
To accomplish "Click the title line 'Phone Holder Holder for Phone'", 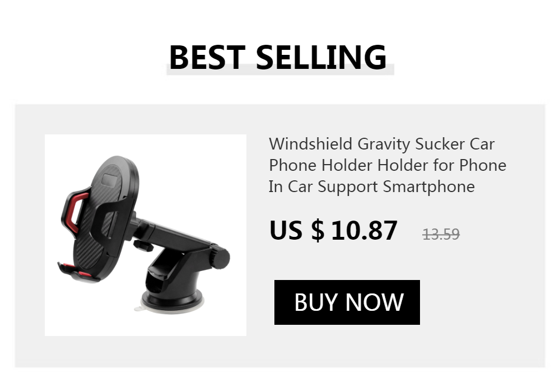I will [388, 165].
